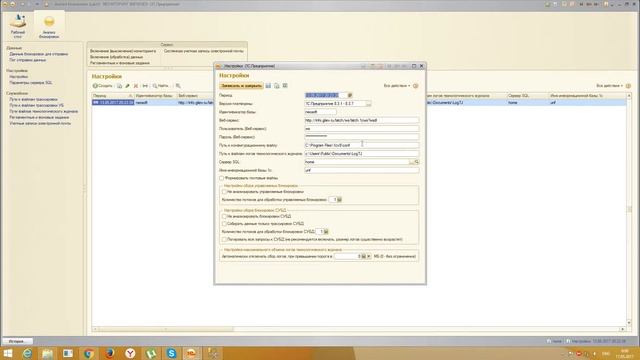640x360 pixels.
Task: Open Все действия menu in main window
Action: [609, 86]
